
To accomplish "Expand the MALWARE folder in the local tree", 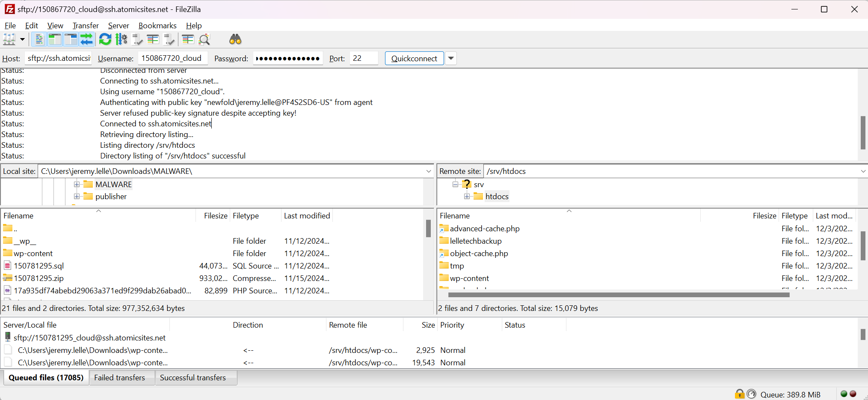I will click(x=77, y=184).
